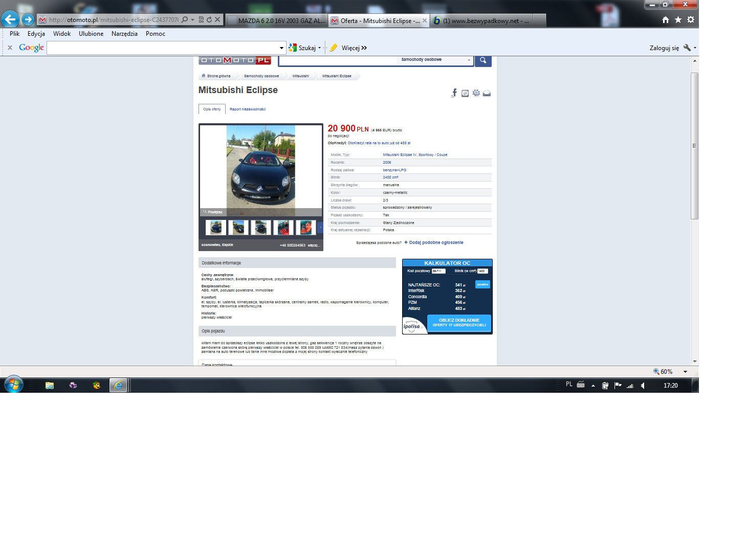
Task: Open the Windows Start orb
Action: (14, 385)
